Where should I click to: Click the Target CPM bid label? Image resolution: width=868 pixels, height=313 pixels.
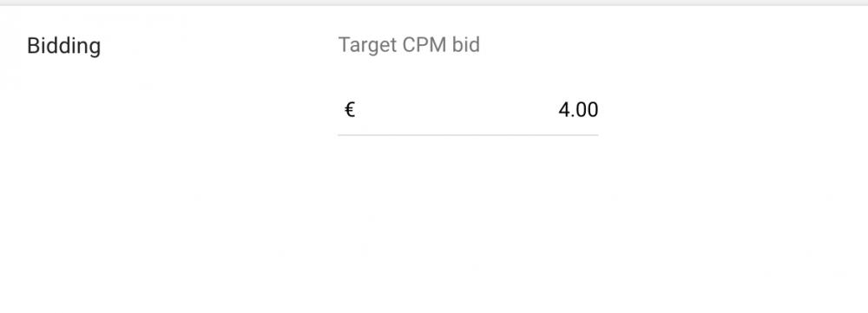(409, 45)
